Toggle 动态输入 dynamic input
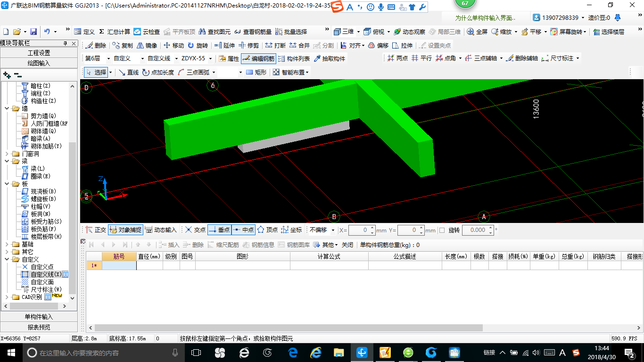The height and width of the screenshot is (362, 644). [x=161, y=230]
